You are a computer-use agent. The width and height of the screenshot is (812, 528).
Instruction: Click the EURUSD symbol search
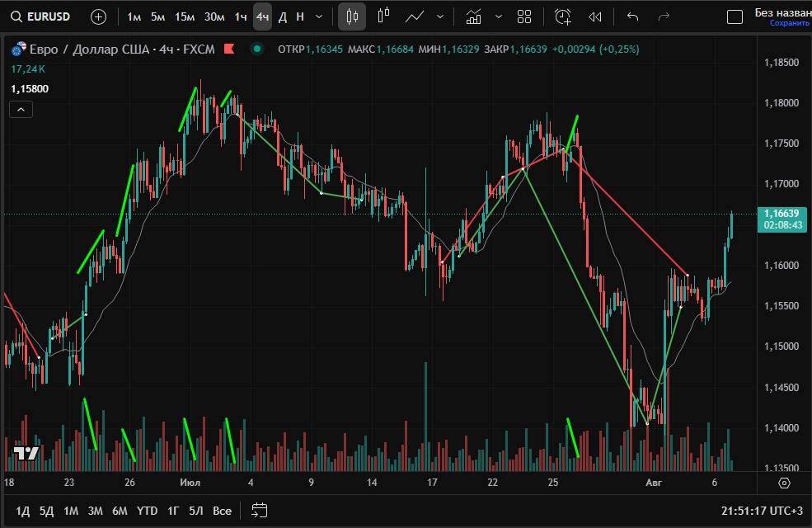click(41, 16)
